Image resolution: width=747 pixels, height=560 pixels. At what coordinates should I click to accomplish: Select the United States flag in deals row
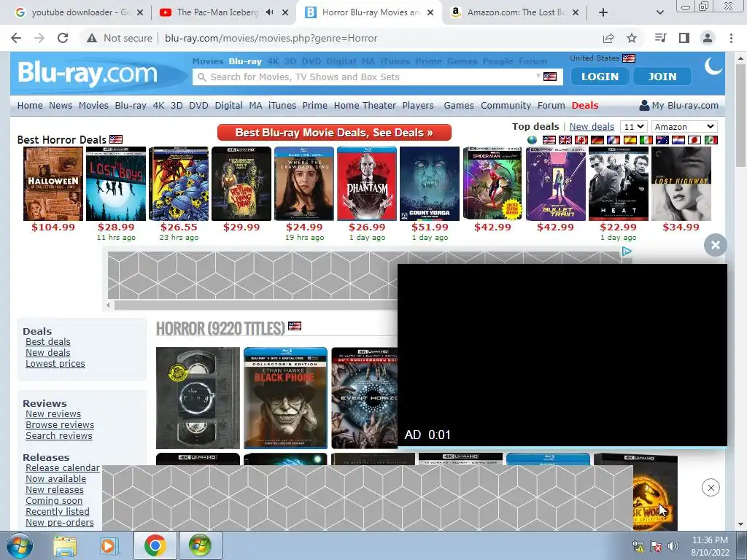pos(549,140)
